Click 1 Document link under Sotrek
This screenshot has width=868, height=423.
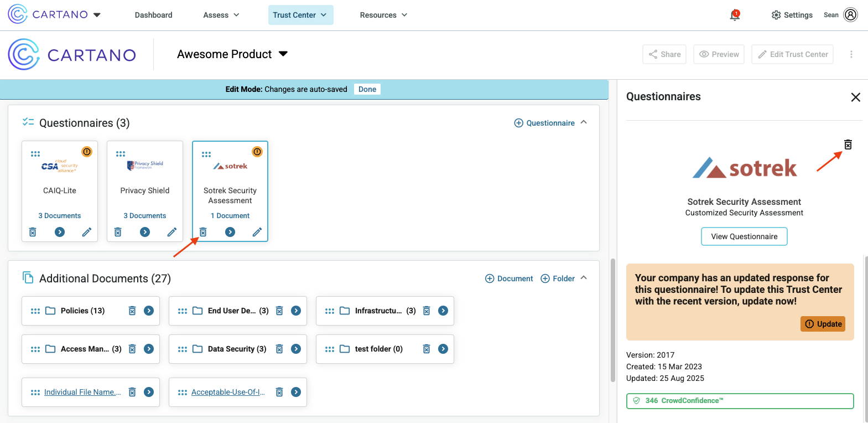[x=230, y=215]
